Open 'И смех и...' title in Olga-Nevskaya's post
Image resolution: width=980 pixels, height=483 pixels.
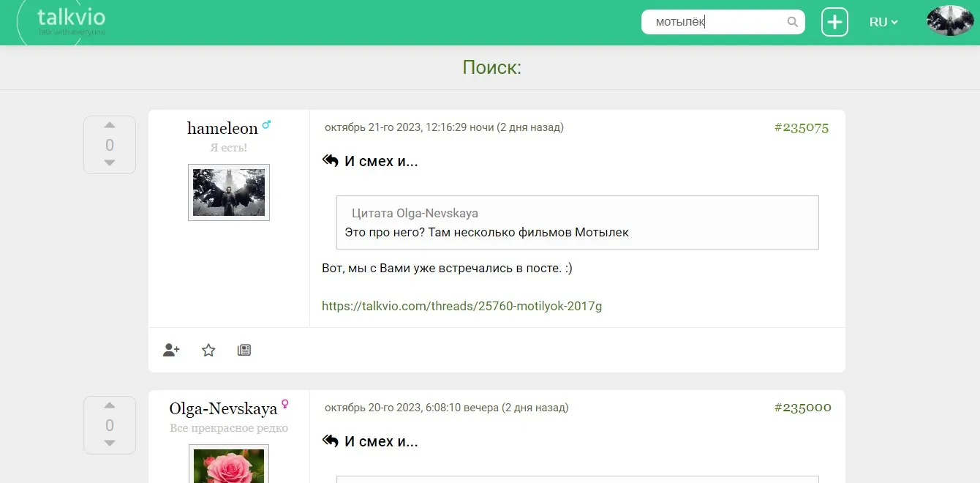pos(381,441)
